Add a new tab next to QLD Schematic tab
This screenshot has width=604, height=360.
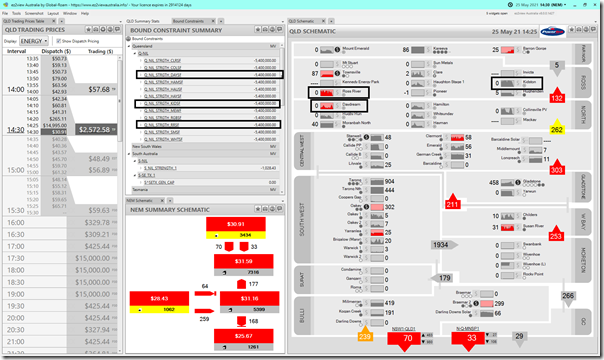click(331, 21)
